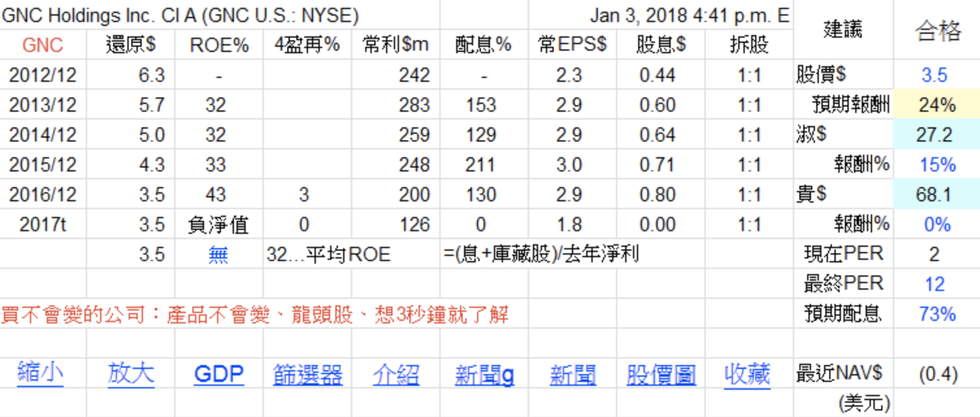980x417 pixels.
Task: Select the 126 常利 cell for 2017t
Action: [x=396, y=224]
